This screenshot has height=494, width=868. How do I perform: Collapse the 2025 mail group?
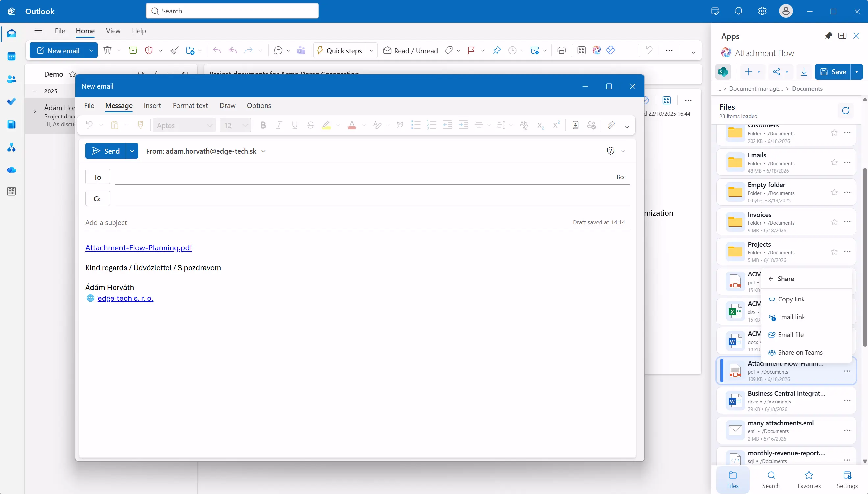[x=34, y=91]
